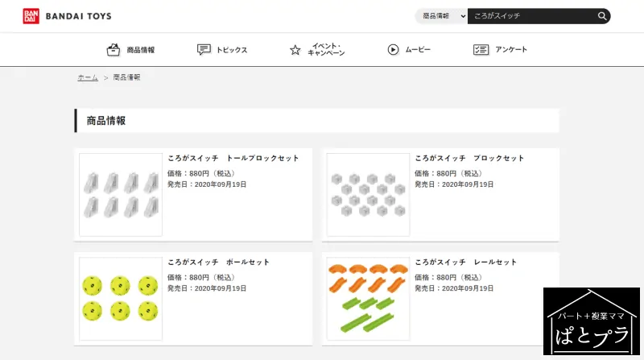Screen dimensions: 644x360
Task: Select the orange and green rails thumbnail
Action: (368, 299)
